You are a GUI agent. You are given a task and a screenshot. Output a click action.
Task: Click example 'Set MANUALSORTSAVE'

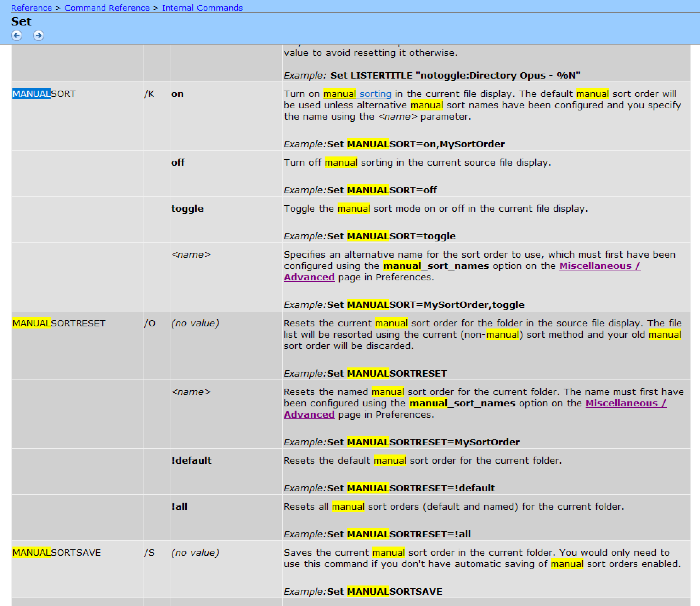[x=385, y=591]
